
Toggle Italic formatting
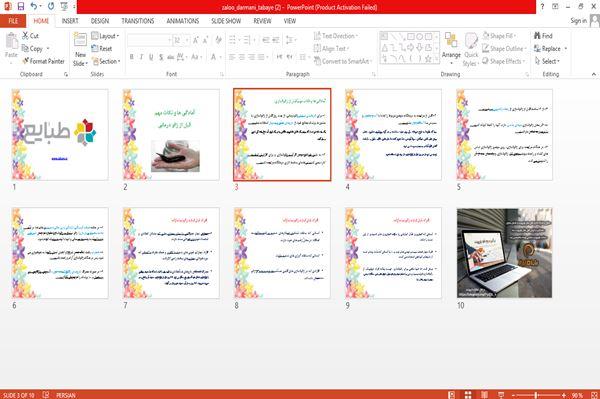tap(141, 57)
